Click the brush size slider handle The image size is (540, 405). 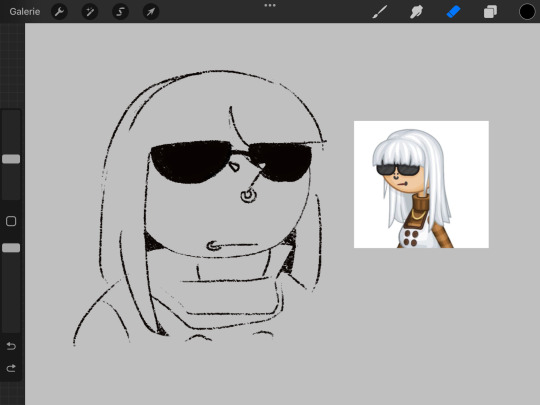coord(11,159)
